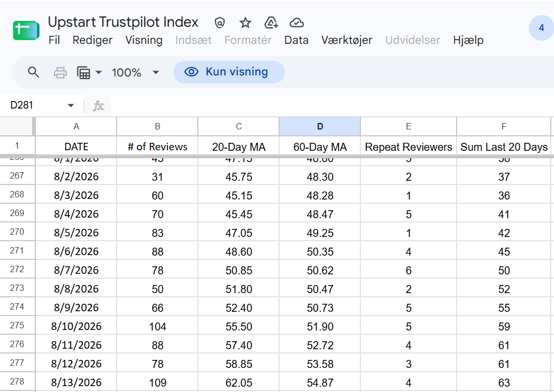
Task: Check the cloud document status icon
Action: coord(296,23)
